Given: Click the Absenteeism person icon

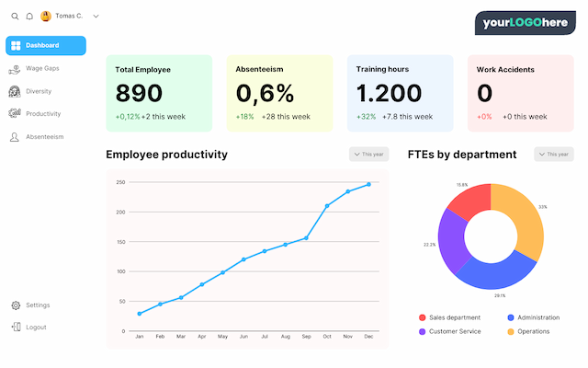Looking at the screenshot, I should (x=15, y=137).
